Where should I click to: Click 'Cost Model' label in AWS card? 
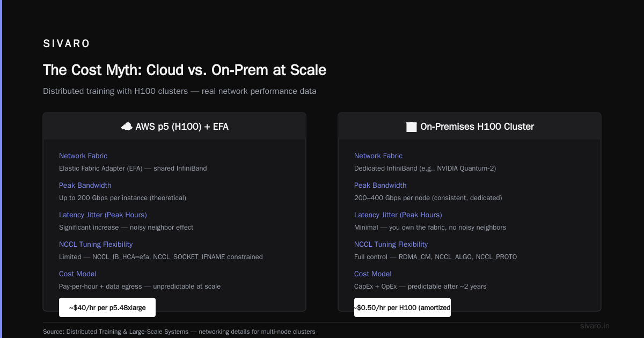point(79,274)
